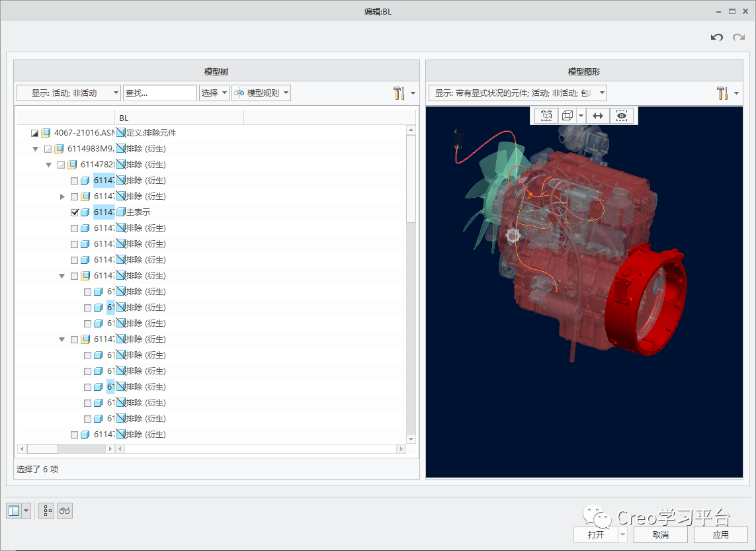Click the redo arrow icon

coord(739,38)
